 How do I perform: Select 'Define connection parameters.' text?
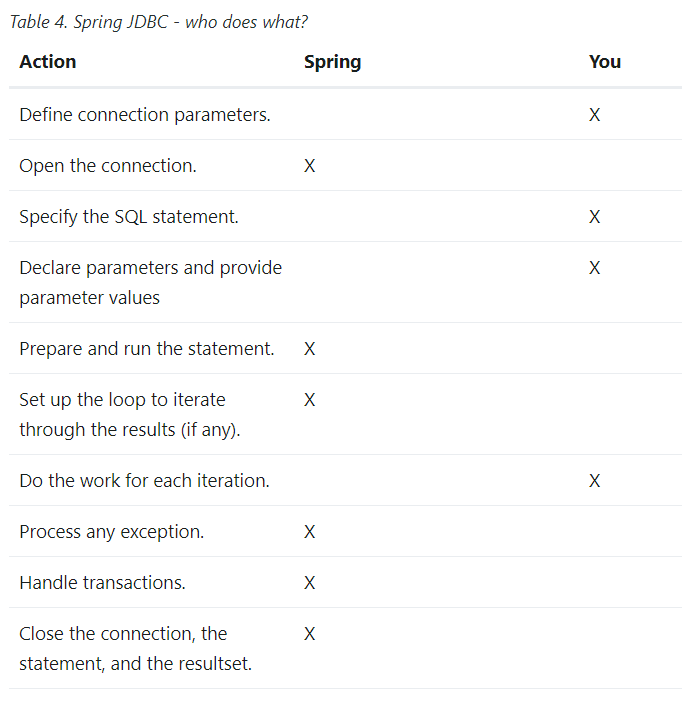(145, 115)
